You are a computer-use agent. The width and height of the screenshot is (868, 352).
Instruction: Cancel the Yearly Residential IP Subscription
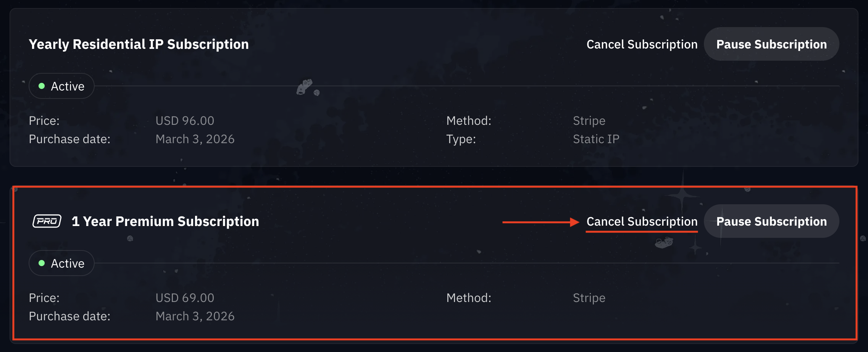point(642,44)
